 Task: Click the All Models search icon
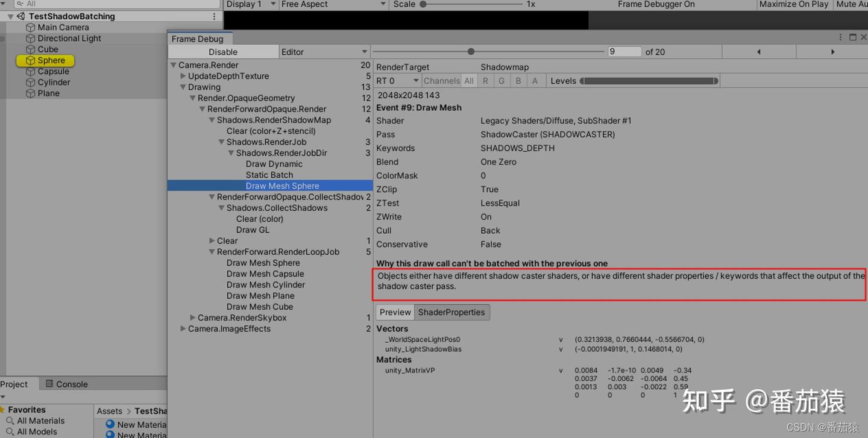click(10, 431)
